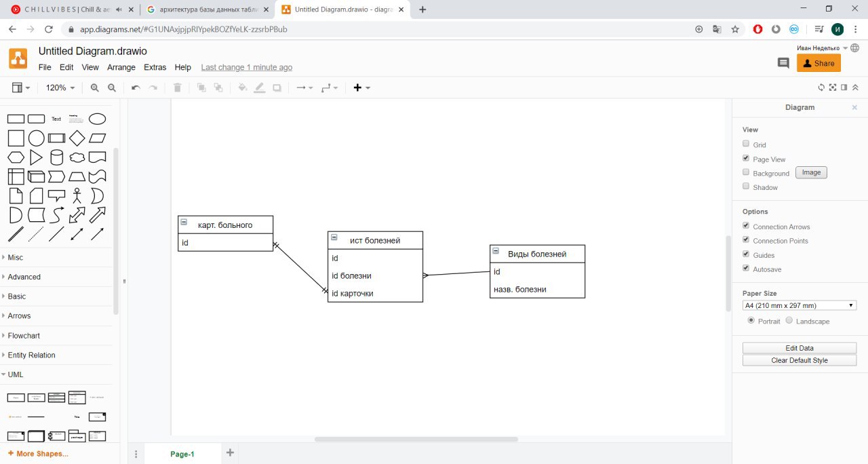868x464 pixels.
Task: Click the zoom out magnifier icon
Action: point(112,88)
